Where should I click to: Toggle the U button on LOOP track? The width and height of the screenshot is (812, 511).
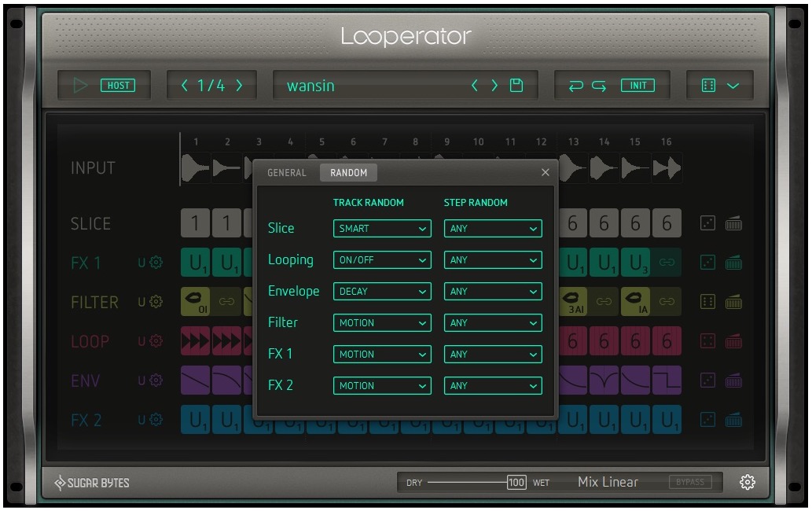141,342
